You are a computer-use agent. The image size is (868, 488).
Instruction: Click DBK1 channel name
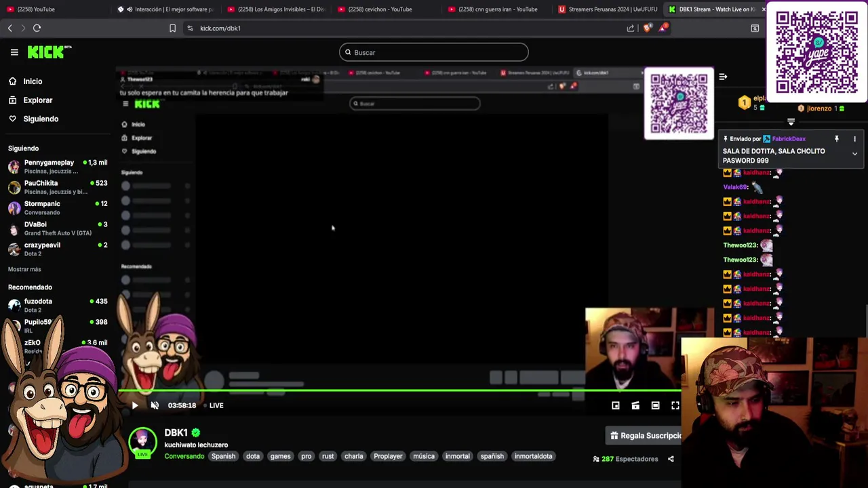click(x=176, y=432)
